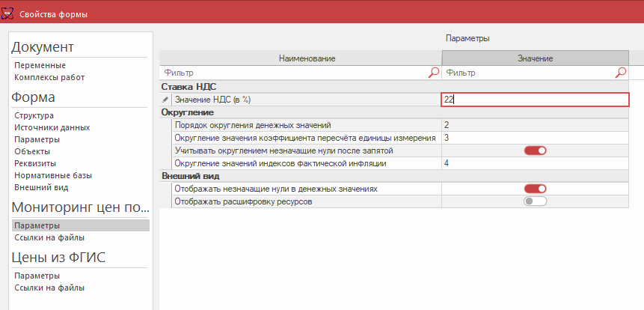The height and width of the screenshot is (310, 644).
Task: Toggle Учитывать округлением незначащие нули switch
Action: (x=535, y=151)
